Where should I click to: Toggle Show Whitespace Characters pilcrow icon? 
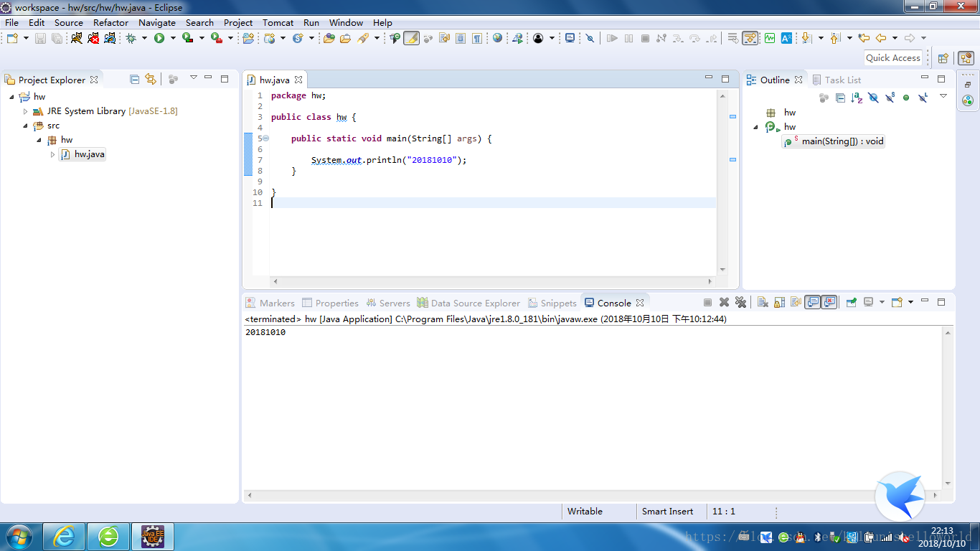pos(477,38)
